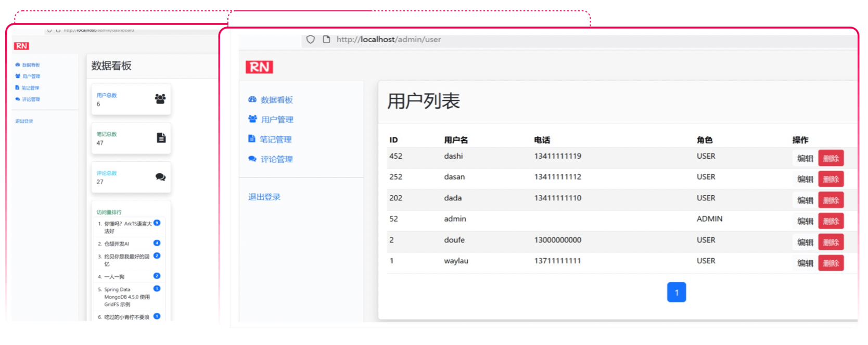This screenshot has width=868, height=345.
Task: Click the dashboard window address bar URL
Action: pyautogui.click(x=99, y=30)
